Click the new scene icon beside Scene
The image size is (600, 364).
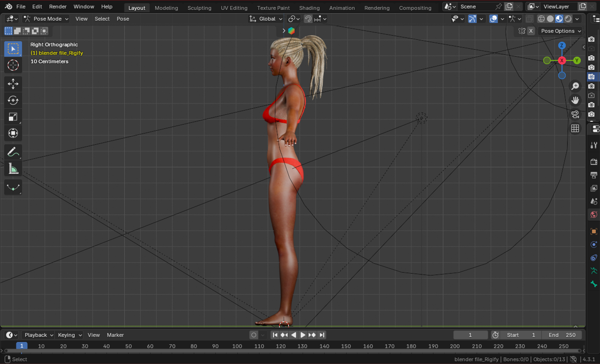point(509,6)
